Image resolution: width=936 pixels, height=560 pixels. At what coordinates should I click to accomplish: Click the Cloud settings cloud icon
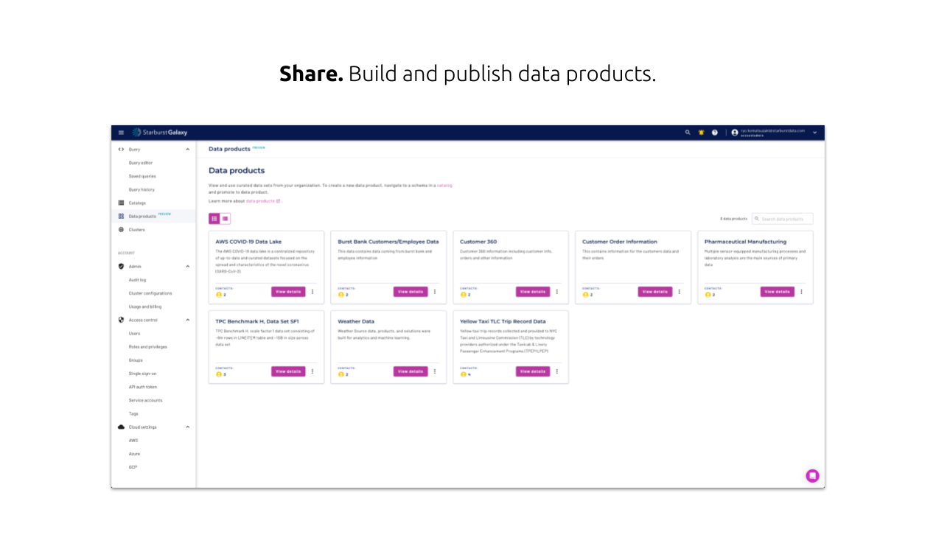[x=121, y=427]
